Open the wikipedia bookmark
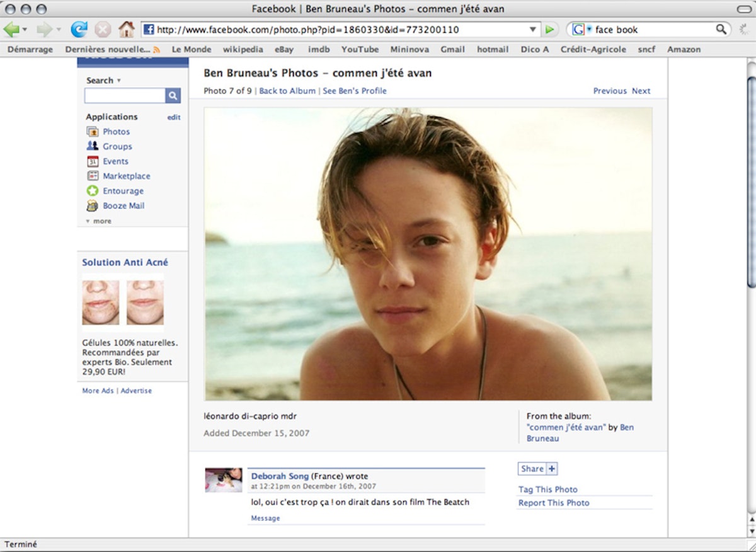The width and height of the screenshot is (756, 552). click(x=243, y=49)
